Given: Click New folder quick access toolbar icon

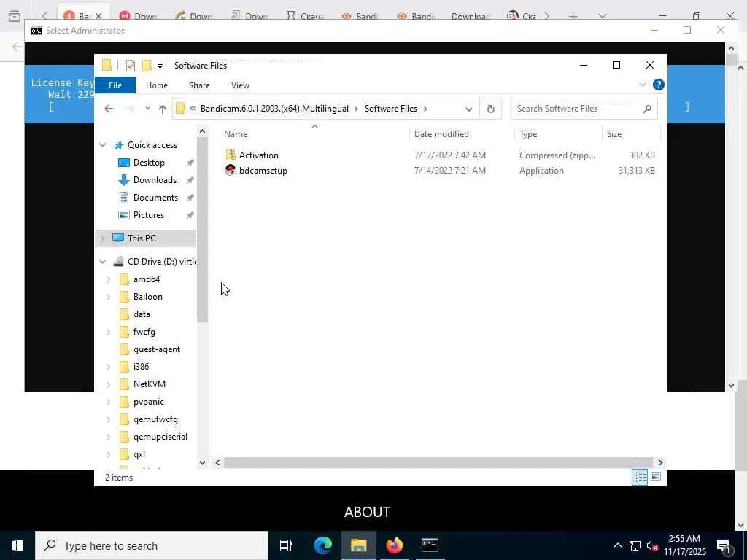Looking at the screenshot, I should pos(147,66).
